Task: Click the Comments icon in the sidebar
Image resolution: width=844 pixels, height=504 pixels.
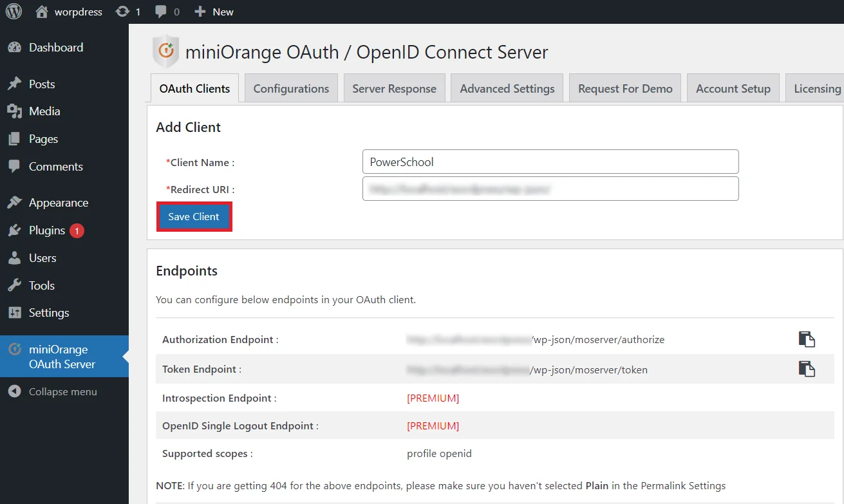Action: [15, 167]
